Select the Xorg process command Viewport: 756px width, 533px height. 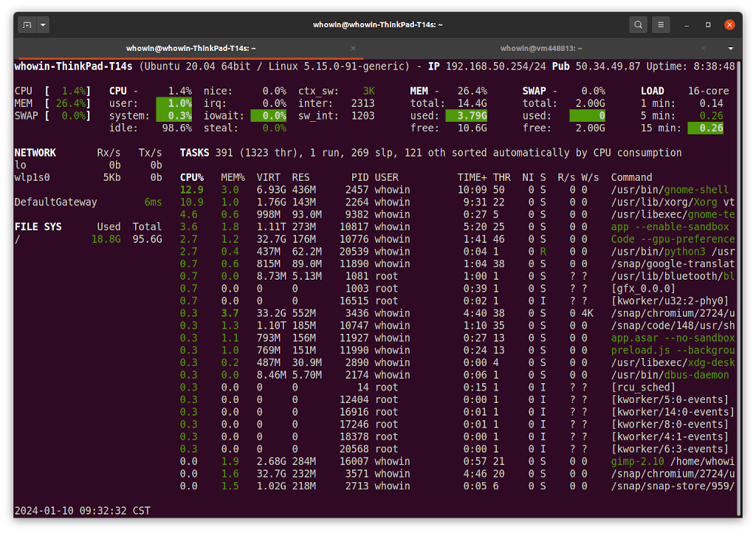click(x=673, y=202)
